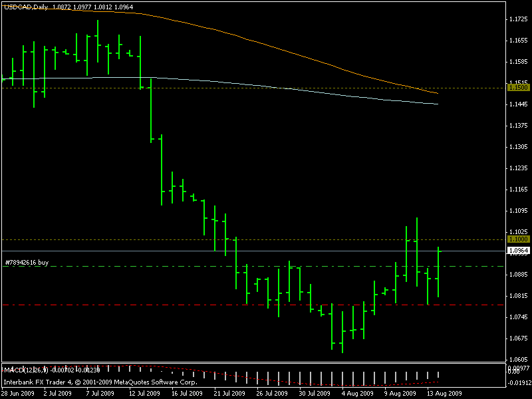Click the 26 Jul 2009 date label
Viewport: 532px width, 399px height.
pos(272,393)
